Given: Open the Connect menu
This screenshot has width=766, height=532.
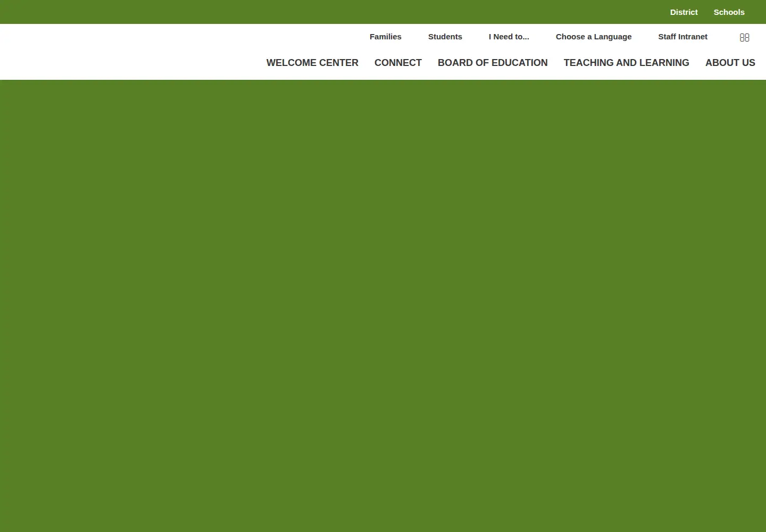Looking at the screenshot, I should tap(398, 63).
